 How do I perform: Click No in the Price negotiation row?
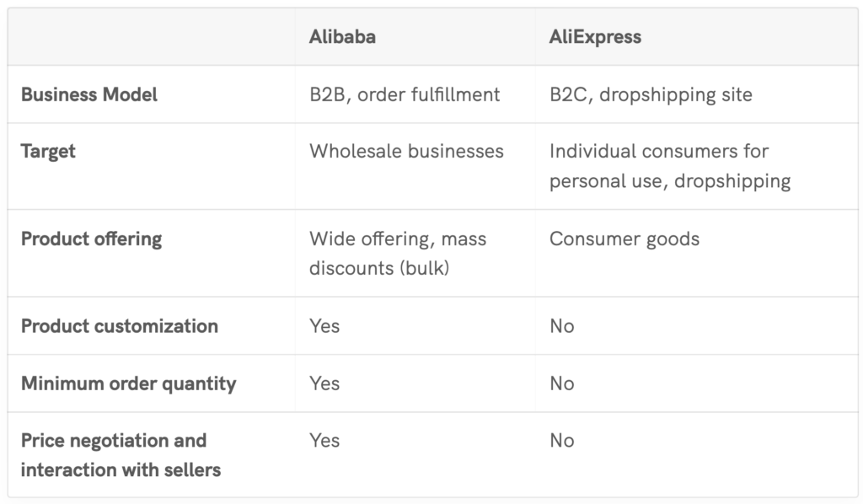[x=561, y=441]
